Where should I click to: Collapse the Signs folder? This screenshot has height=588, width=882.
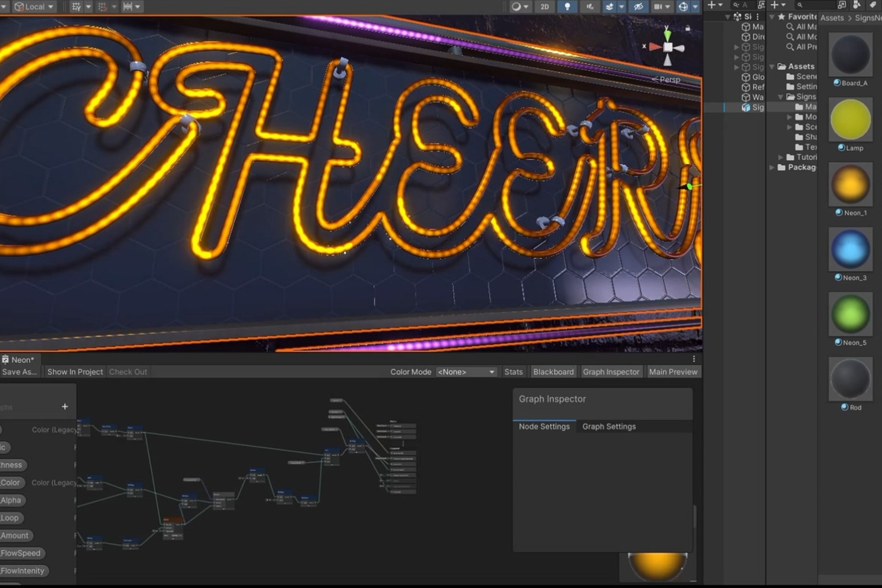tap(781, 97)
